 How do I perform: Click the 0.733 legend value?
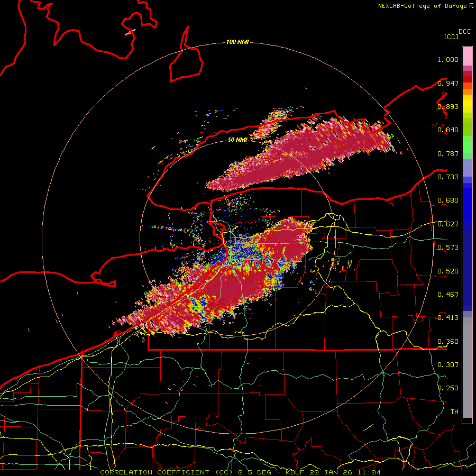click(x=448, y=177)
